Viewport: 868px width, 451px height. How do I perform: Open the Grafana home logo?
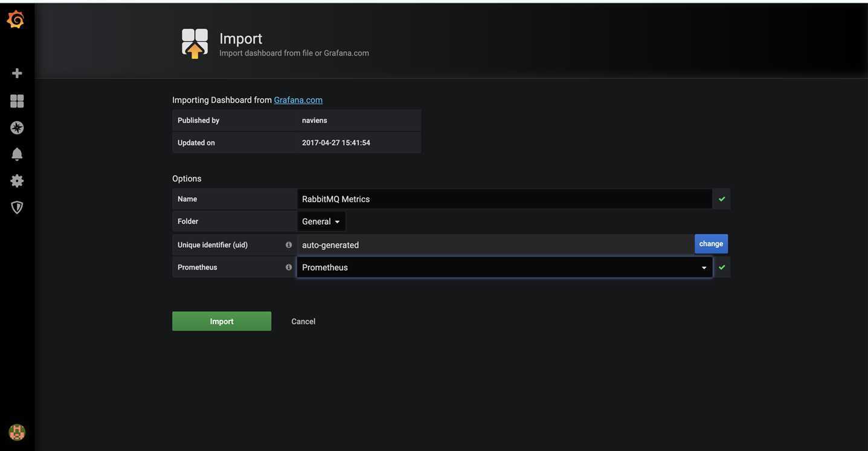point(16,19)
